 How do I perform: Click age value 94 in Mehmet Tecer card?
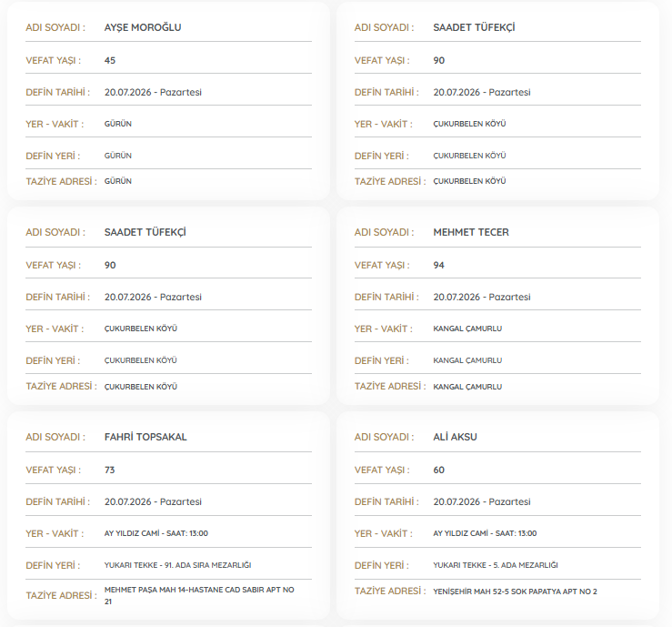tap(439, 266)
